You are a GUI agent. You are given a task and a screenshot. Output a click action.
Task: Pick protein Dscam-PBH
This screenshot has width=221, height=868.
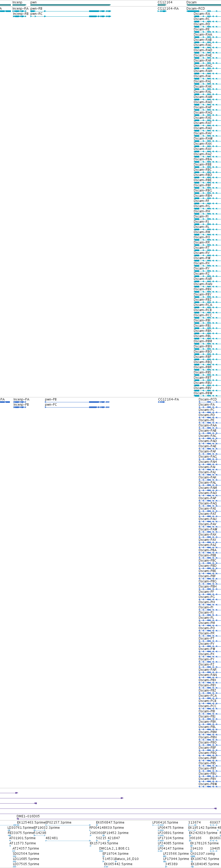coord(207,586)
